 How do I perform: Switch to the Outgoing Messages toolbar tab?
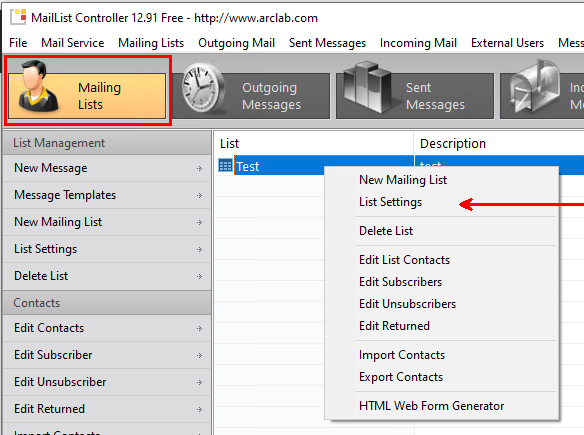coord(251,96)
